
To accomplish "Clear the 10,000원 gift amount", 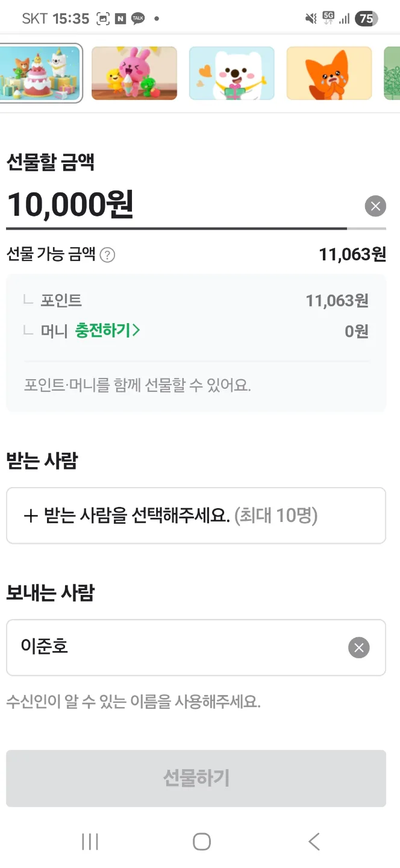I will tap(375, 206).
